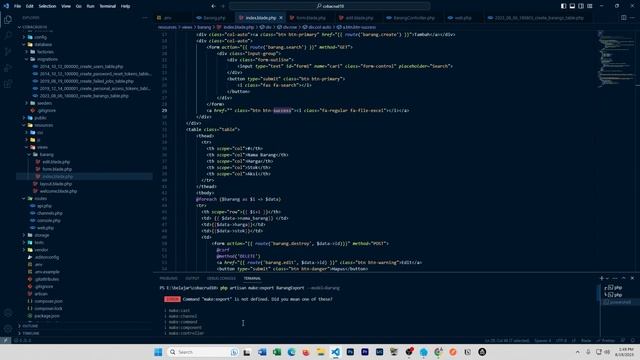Toggle the bottom panel layout icon
Viewport: 640px width, 360px height.
pyautogui.click(x=572, y=6)
